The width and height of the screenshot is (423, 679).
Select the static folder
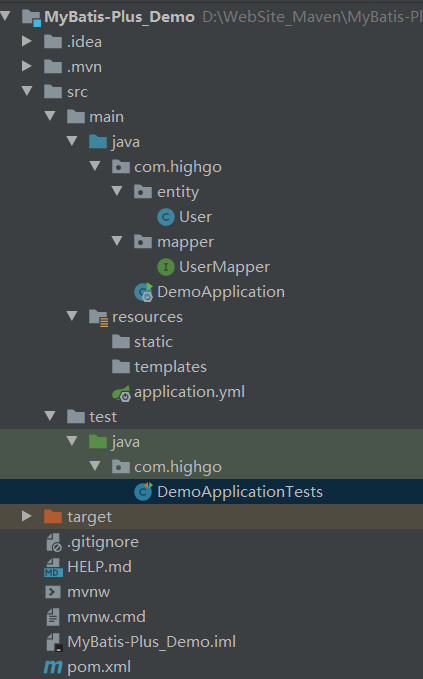pos(142,342)
